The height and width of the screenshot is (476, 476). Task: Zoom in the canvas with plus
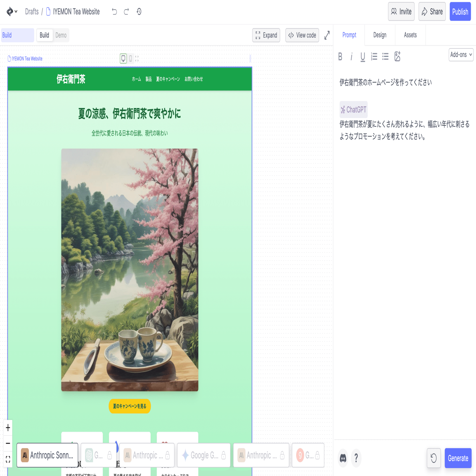coord(8,428)
